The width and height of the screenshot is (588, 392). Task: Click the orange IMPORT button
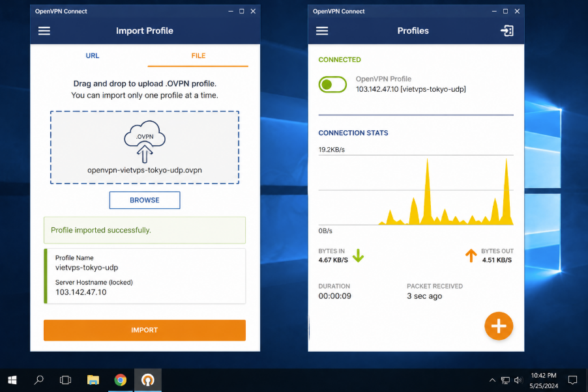144,330
